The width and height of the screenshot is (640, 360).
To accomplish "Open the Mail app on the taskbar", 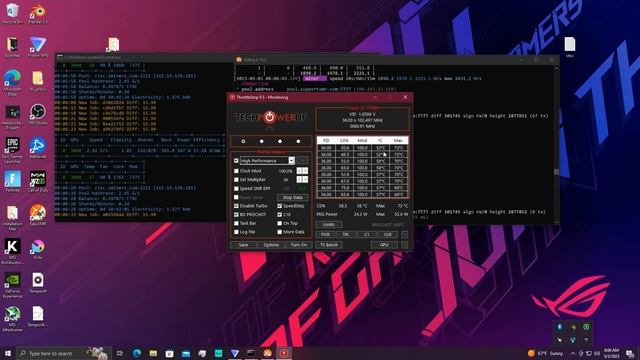I will pos(186,353).
